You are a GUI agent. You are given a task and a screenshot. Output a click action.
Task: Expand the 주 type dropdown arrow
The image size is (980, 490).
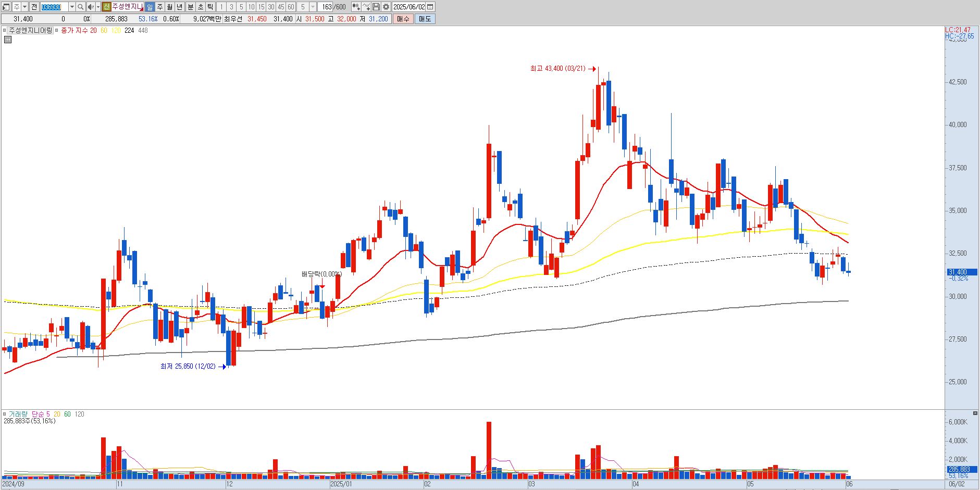click(x=25, y=7)
